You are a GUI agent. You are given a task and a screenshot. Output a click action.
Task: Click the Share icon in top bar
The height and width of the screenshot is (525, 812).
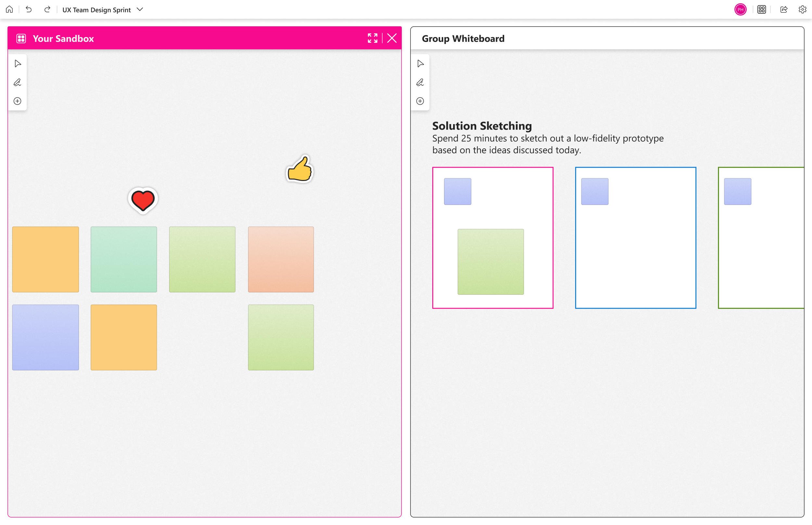coord(784,9)
